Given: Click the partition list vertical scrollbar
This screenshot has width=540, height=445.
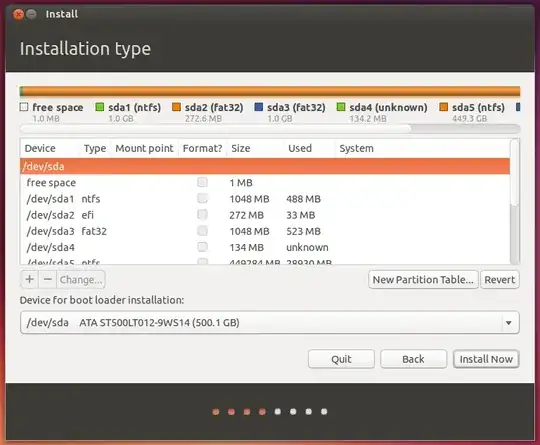Looking at the screenshot, I should 515,201.
